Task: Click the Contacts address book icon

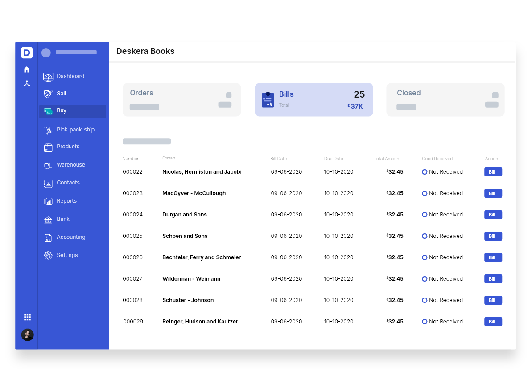Action: tap(48, 184)
